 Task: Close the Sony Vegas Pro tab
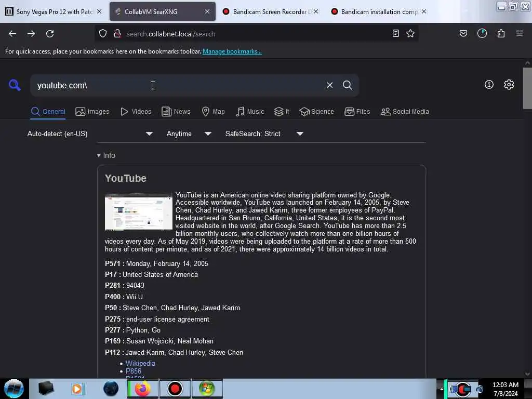(99, 11)
